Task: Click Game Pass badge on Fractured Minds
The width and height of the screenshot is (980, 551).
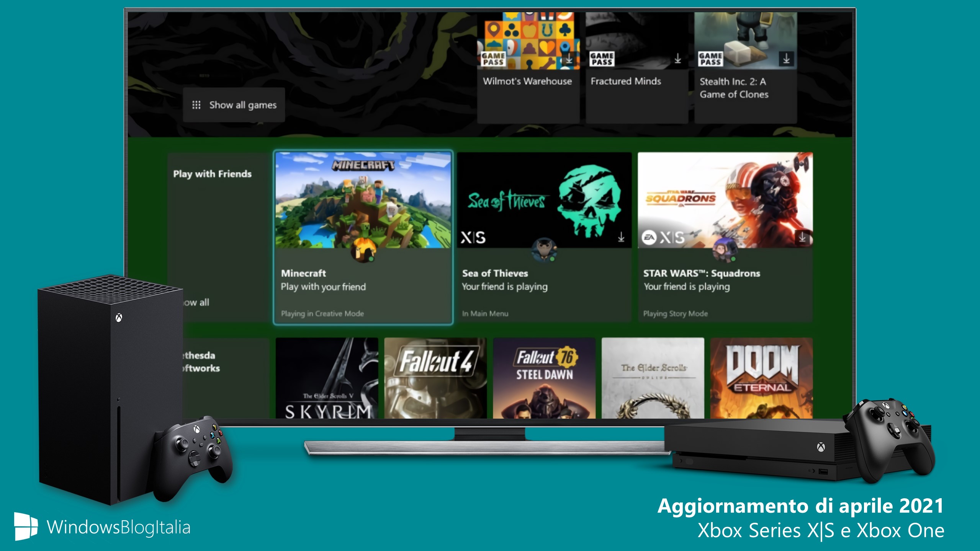Action: pos(602,59)
